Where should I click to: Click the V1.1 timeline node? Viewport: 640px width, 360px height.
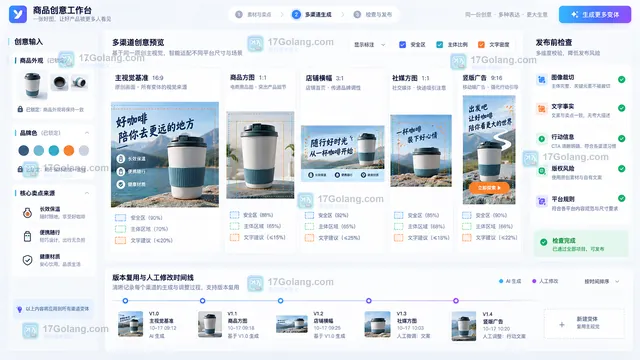pos(202,301)
